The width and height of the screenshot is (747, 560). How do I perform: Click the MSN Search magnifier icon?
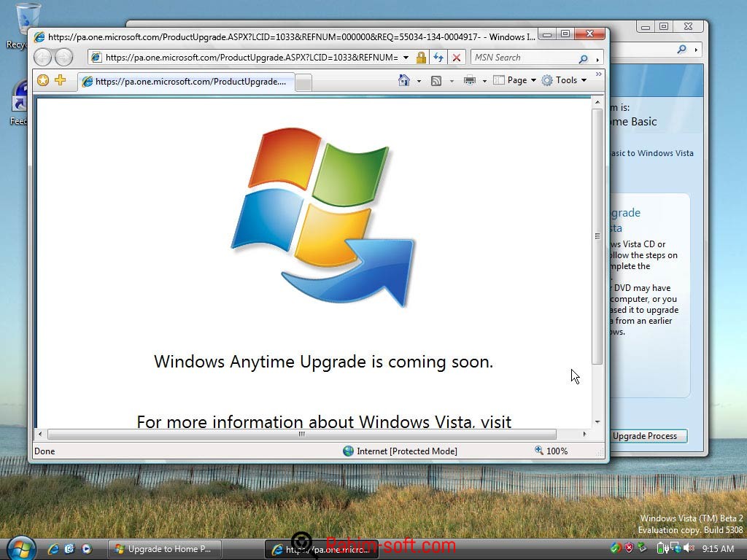pos(583,58)
